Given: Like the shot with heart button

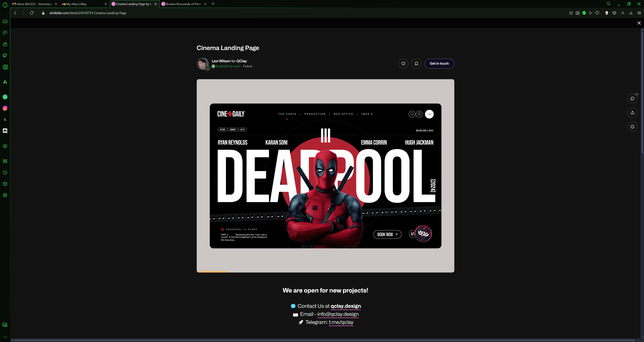Looking at the screenshot, I should pyautogui.click(x=403, y=64).
